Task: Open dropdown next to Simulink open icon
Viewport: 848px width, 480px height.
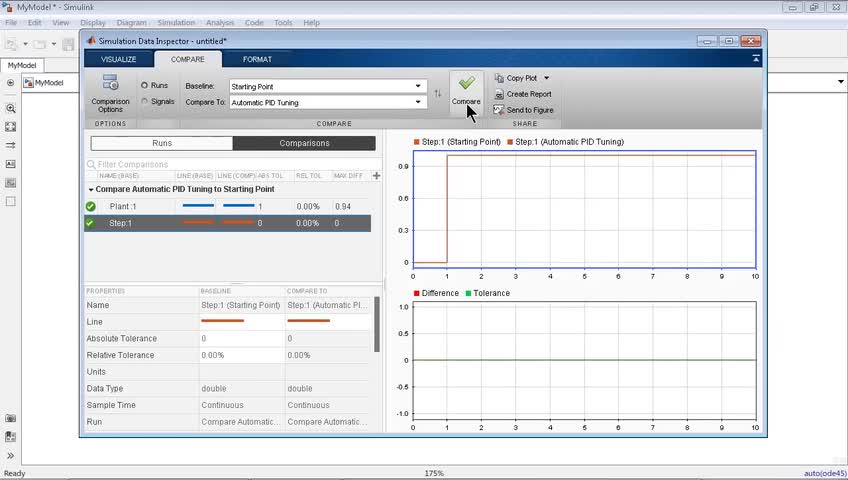Action: (x=54, y=44)
